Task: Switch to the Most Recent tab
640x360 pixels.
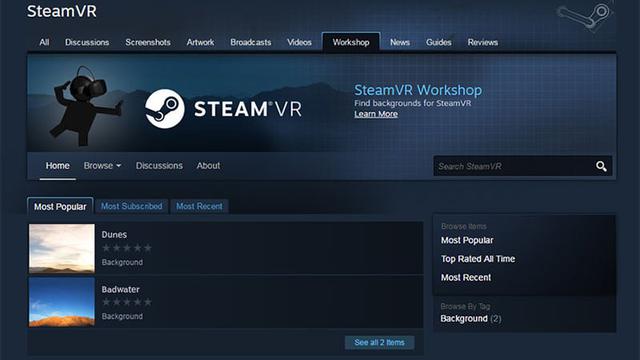Action: tap(199, 206)
